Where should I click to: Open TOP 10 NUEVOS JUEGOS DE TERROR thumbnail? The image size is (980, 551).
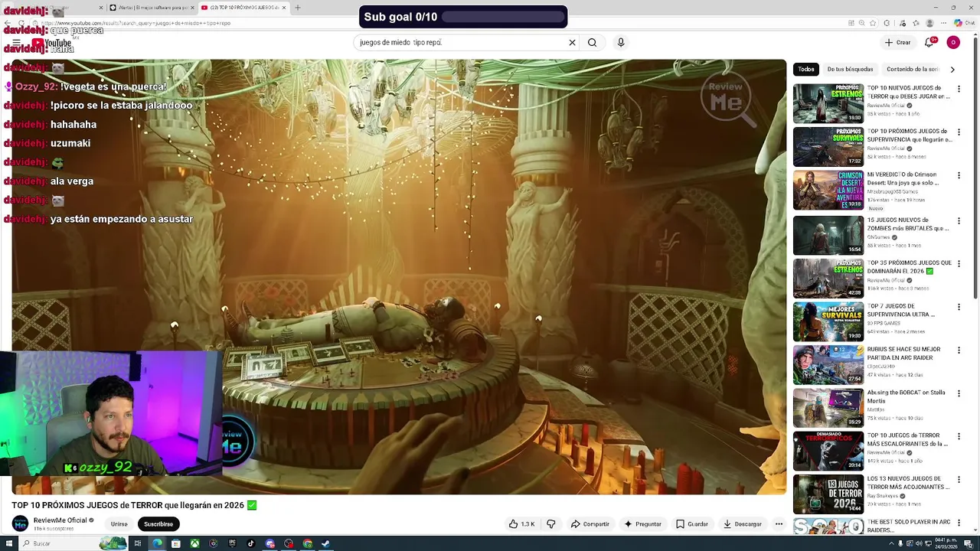[828, 103]
